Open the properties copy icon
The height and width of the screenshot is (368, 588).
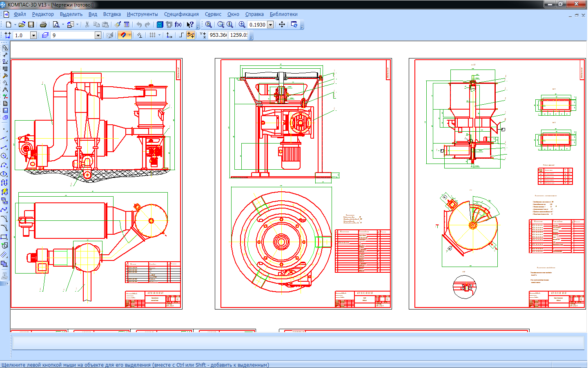pyautogui.click(x=71, y=25)
